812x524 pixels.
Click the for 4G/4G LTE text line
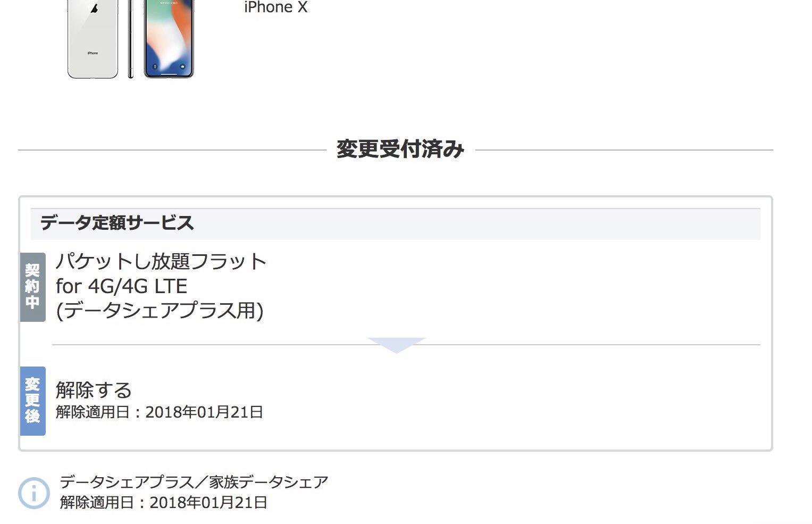(x=122, y=286)
